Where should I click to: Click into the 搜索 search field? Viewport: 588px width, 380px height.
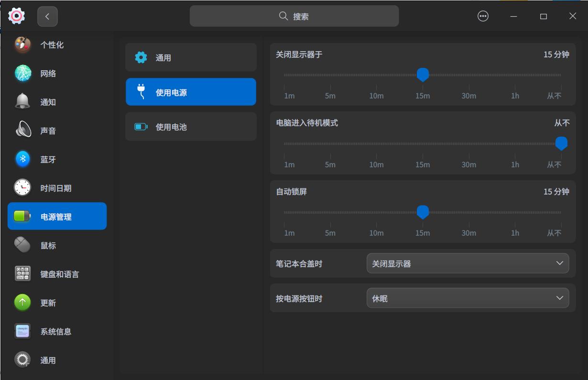tap(294, 16)
